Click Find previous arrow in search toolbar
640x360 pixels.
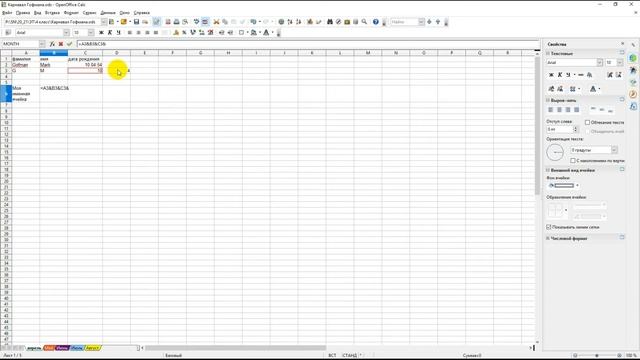click(x=438, y=22)
